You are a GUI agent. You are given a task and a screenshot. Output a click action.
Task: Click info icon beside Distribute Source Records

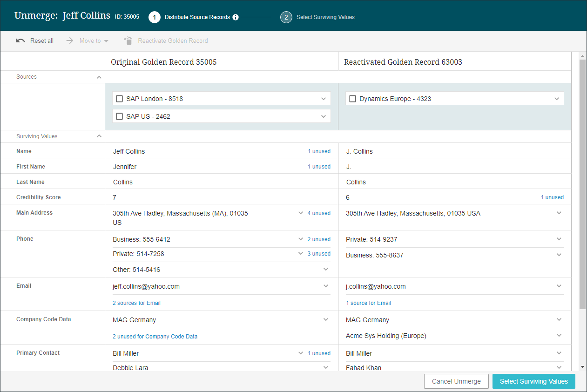(236, 17)
